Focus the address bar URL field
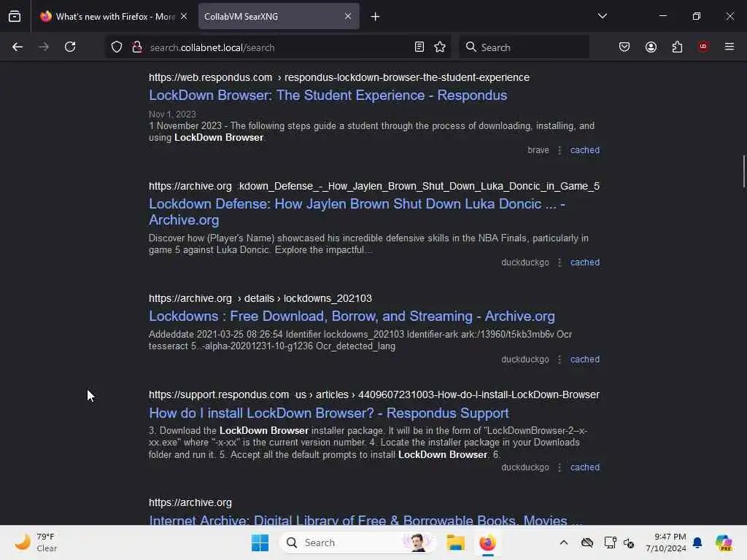Screen dimensions: 747x560 click(x=279, y=47)
